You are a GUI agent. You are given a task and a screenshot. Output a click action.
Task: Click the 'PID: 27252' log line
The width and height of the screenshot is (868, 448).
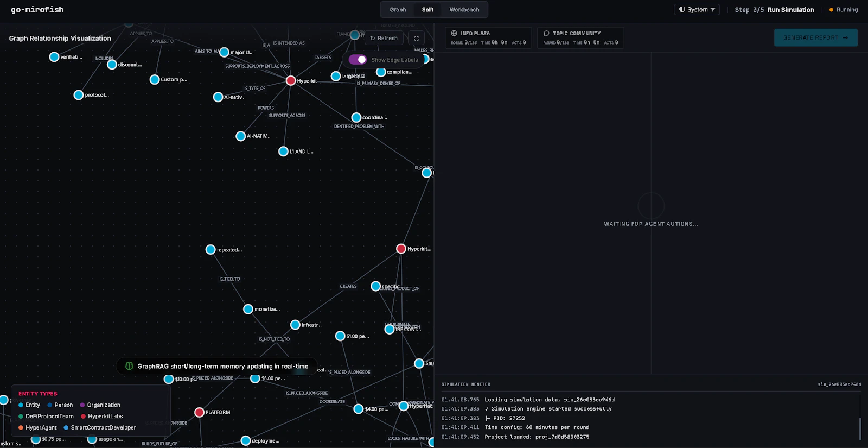pyautogui.click(x=505, y=418)
